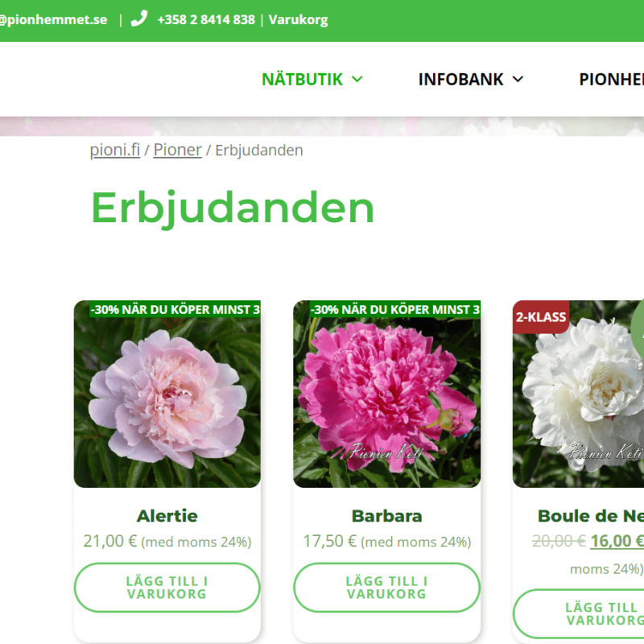Go to pioni.fi breadcrumb link

115,150
